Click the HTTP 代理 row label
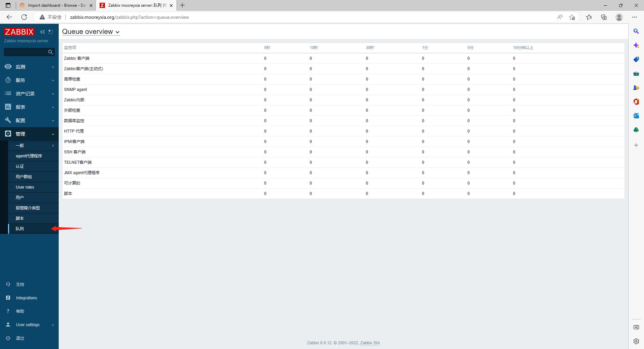This screenshot has height=349, width=644. coord(74,131)
